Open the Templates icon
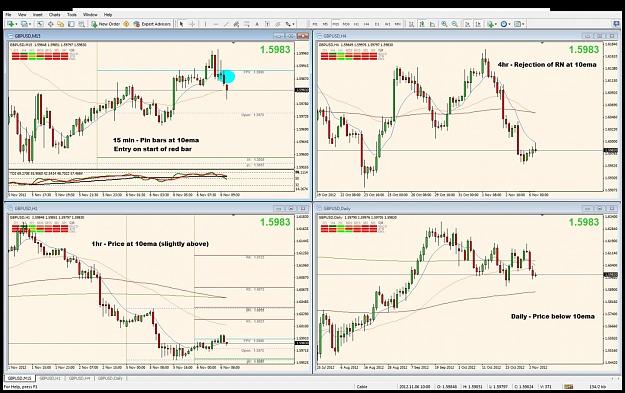The width and height of the screenshot is (625, 393). 517,24
